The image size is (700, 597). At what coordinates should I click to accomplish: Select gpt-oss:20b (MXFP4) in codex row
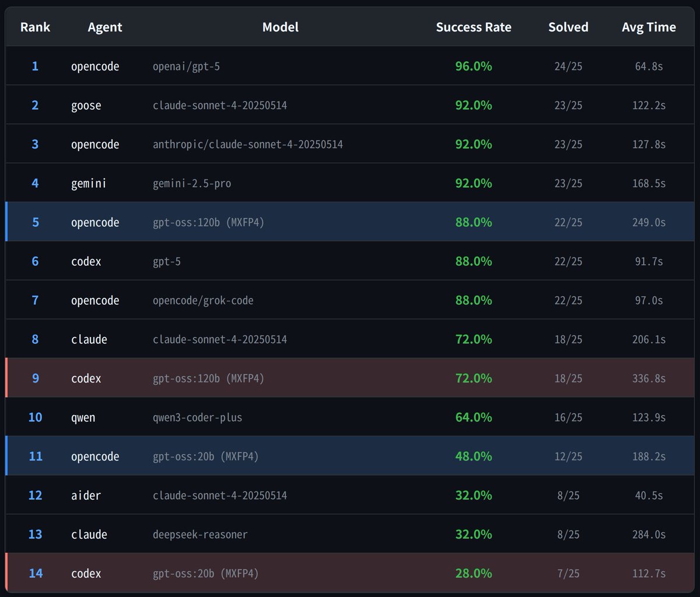click(206, 574)
